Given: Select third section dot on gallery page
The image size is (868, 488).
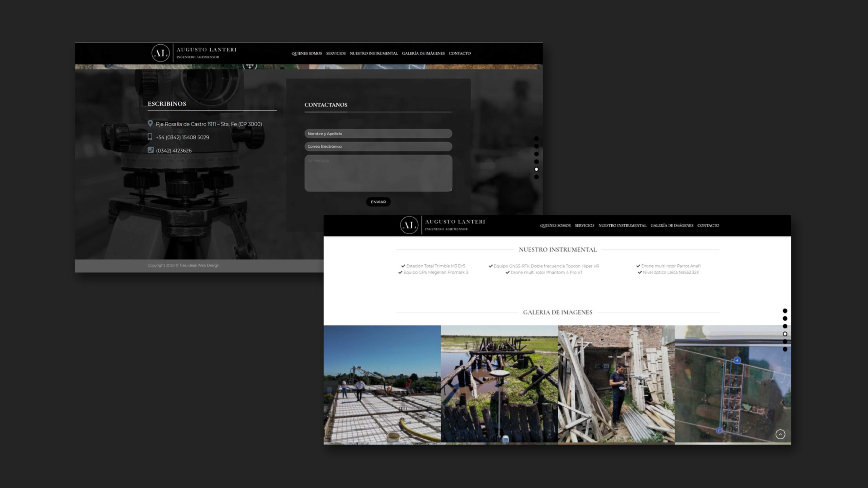Looking at the screenshot, I should coord(785,326).
